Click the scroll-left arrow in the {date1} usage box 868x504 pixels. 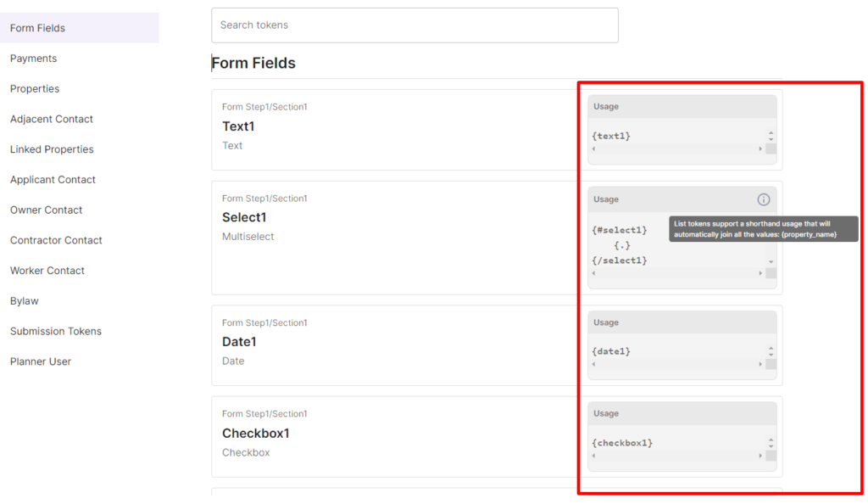pos(593,365)
